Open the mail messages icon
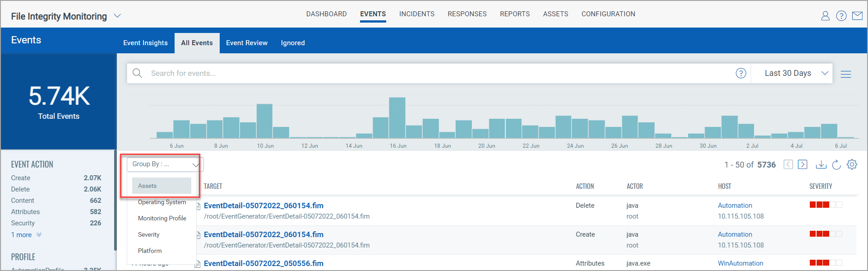This screenshot has width=868, height=271. pyautogui.click(x=857, y=16)
